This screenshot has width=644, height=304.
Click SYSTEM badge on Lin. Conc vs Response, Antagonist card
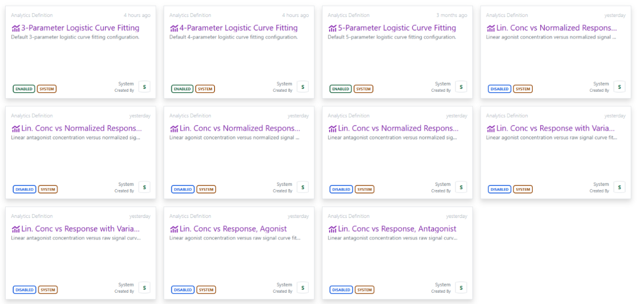coord(365,290)
